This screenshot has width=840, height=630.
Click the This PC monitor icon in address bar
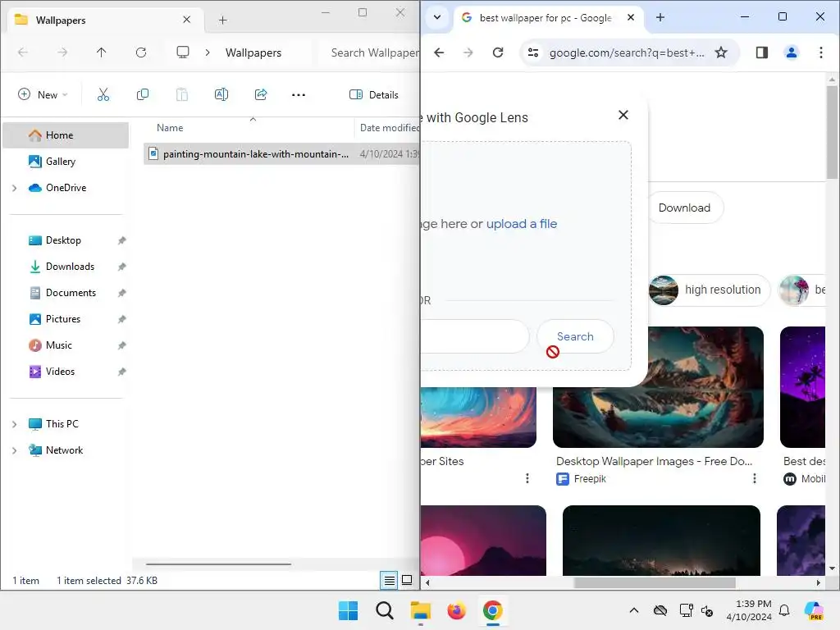coord(183,52)
